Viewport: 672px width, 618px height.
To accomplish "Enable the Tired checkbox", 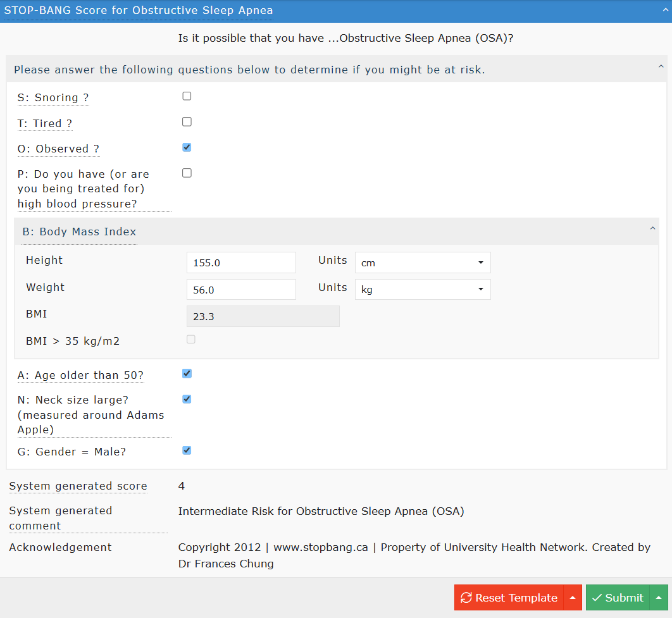I will coord(187,122).
